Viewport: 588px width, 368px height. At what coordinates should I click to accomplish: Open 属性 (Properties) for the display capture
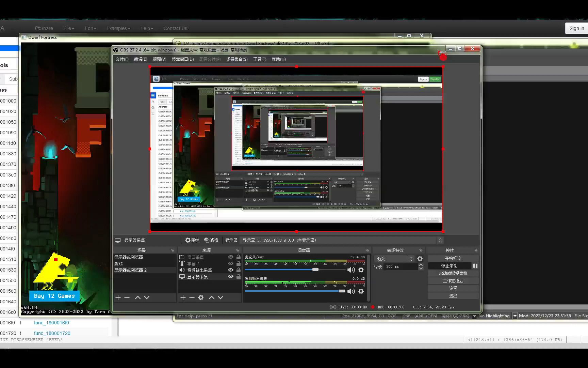click(x=192, y=240)
